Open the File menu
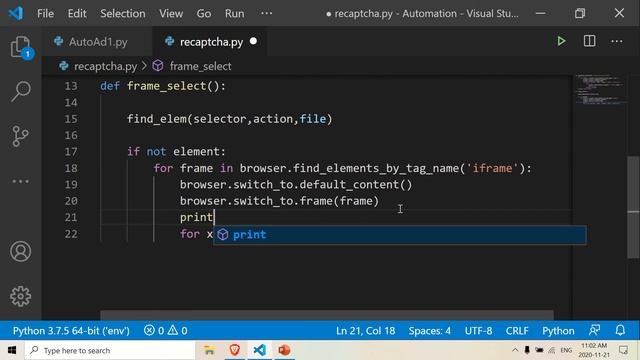The height and width of the screenshot is (360, 640). point(45,13)
